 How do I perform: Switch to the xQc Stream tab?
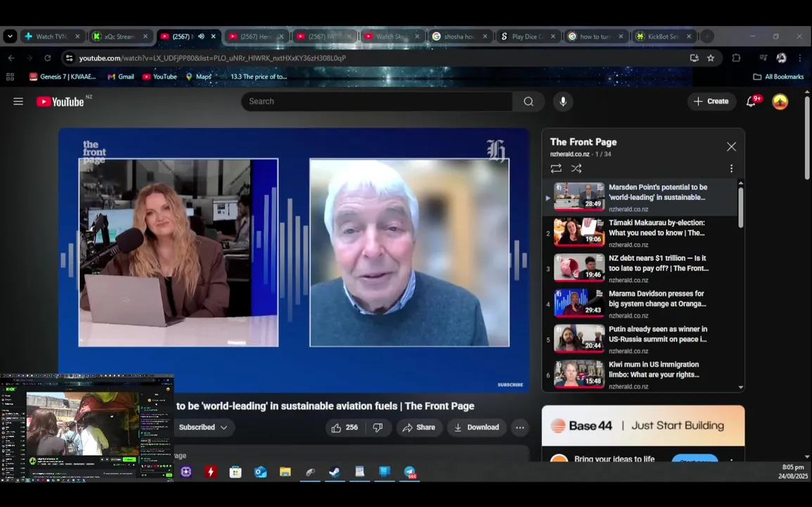(119, 37)
